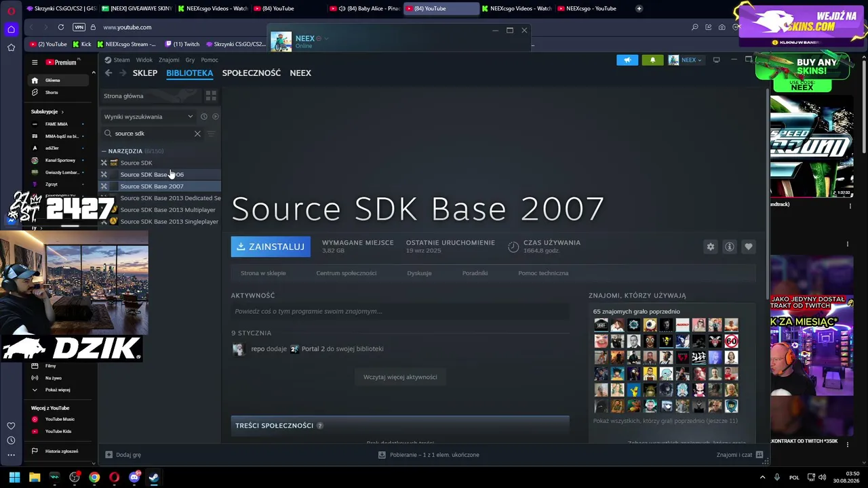Open the NEEX profile tab

[300, 73]
